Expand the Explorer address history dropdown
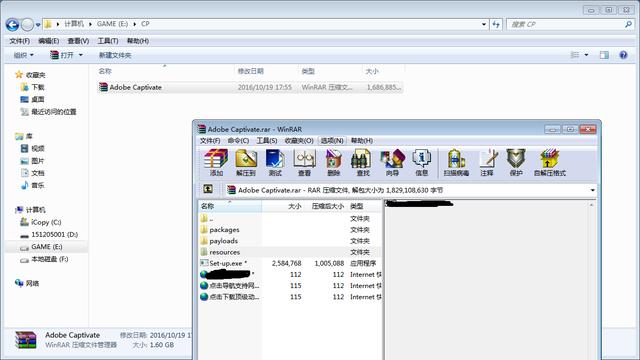 (484, 24)
